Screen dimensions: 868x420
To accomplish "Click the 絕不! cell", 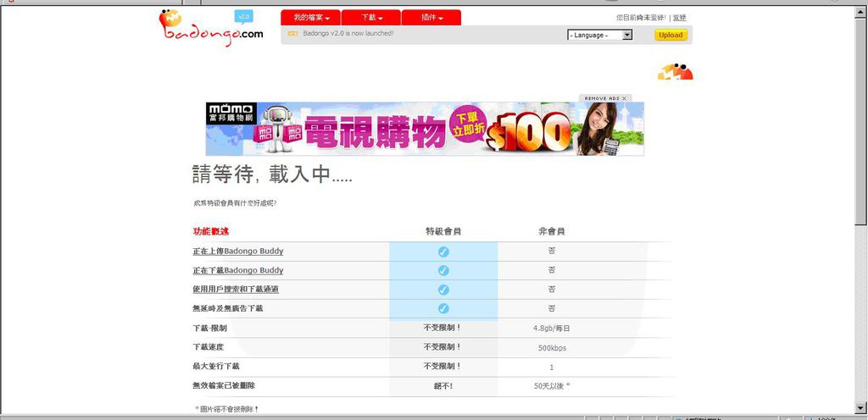I will pos(442,386).
